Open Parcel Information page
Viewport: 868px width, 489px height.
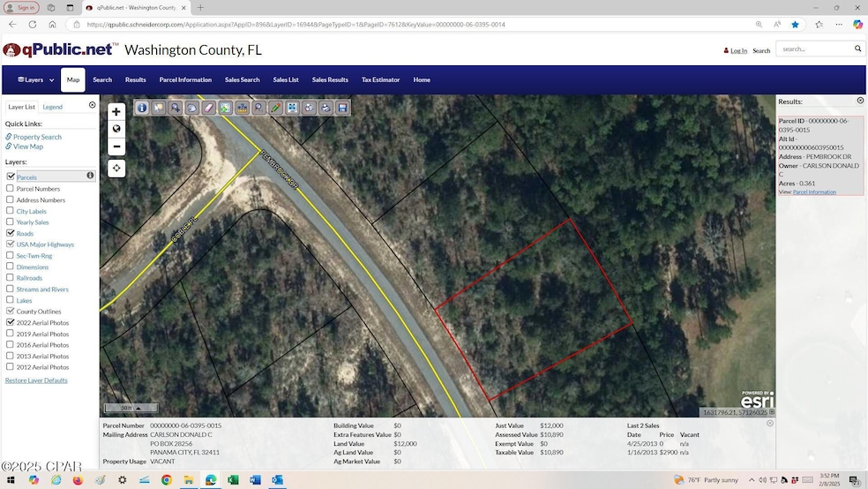(185, 79)
